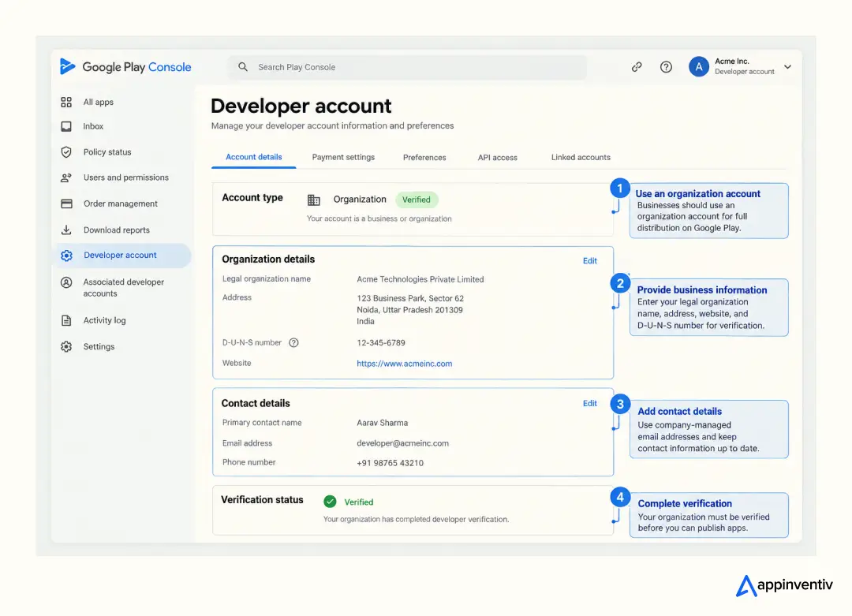Click the Activity log document icon
The image size is (852, 616).
(66, 320)
